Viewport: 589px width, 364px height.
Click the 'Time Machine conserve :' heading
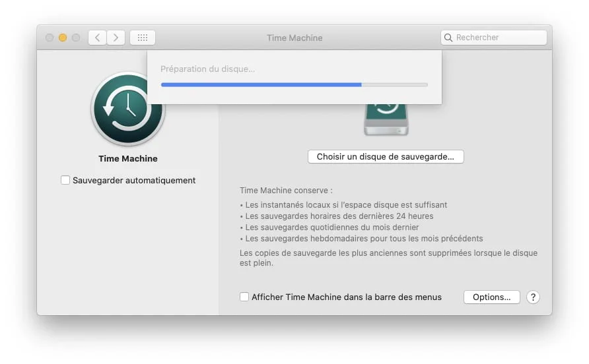(x=286, y=191)
